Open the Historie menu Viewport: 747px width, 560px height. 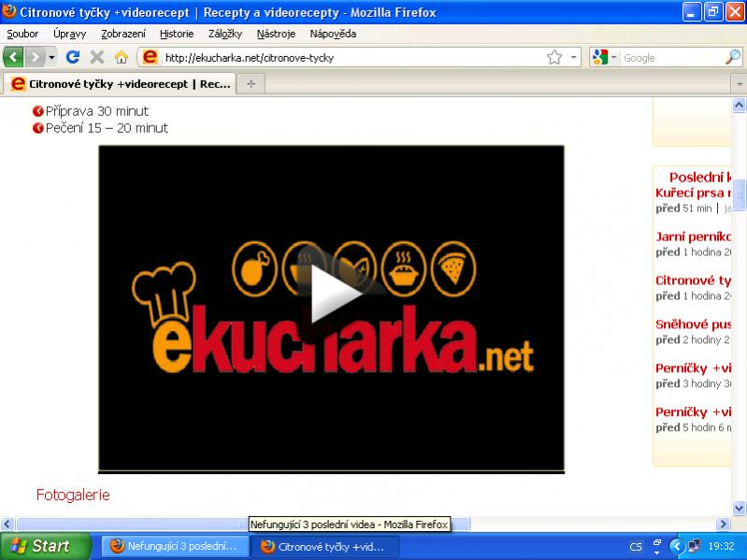[x=177, y=34]
